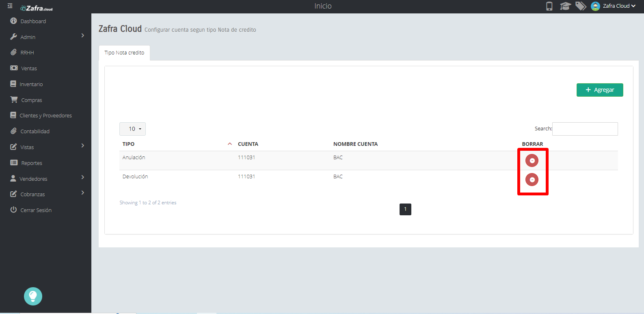Image resolution: width=644 pixels, height=314 pixels.
Task: Click the user avatar in top bar
Action: (595, 6)
